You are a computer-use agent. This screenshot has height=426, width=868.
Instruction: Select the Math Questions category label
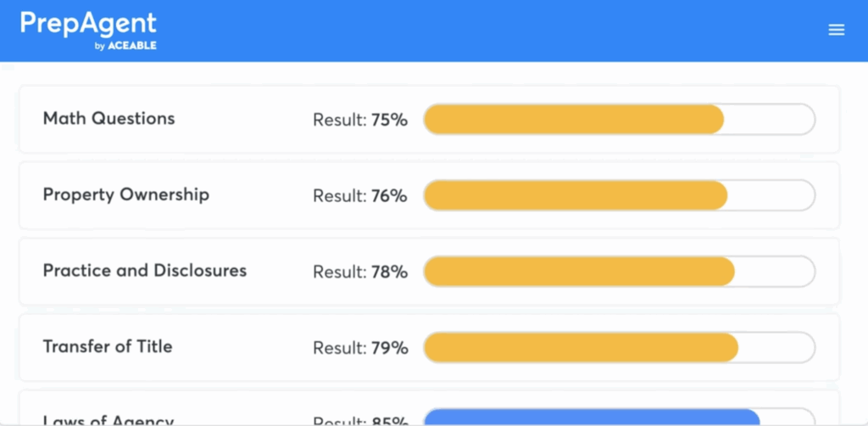coord(108,119)
